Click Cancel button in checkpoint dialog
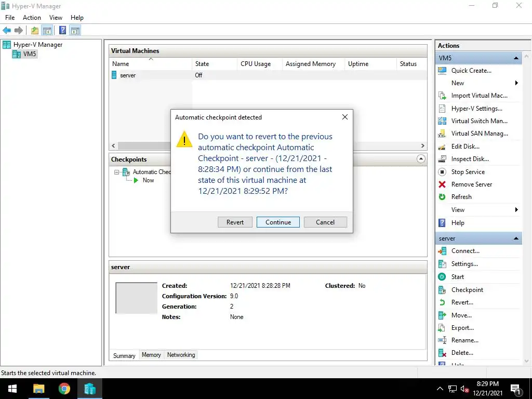Viewport: 532px width, 399px height. 325,222
